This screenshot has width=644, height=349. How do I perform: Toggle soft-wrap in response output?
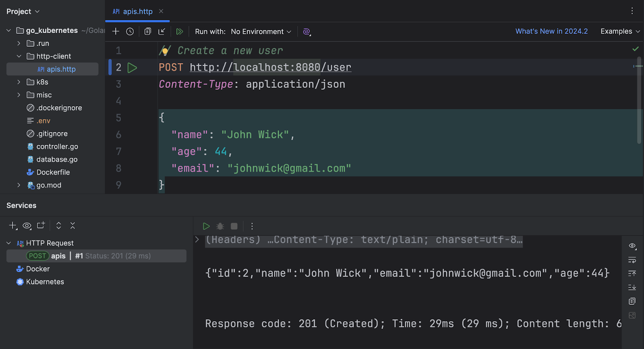pyautogui.click(x=632, y=260)
